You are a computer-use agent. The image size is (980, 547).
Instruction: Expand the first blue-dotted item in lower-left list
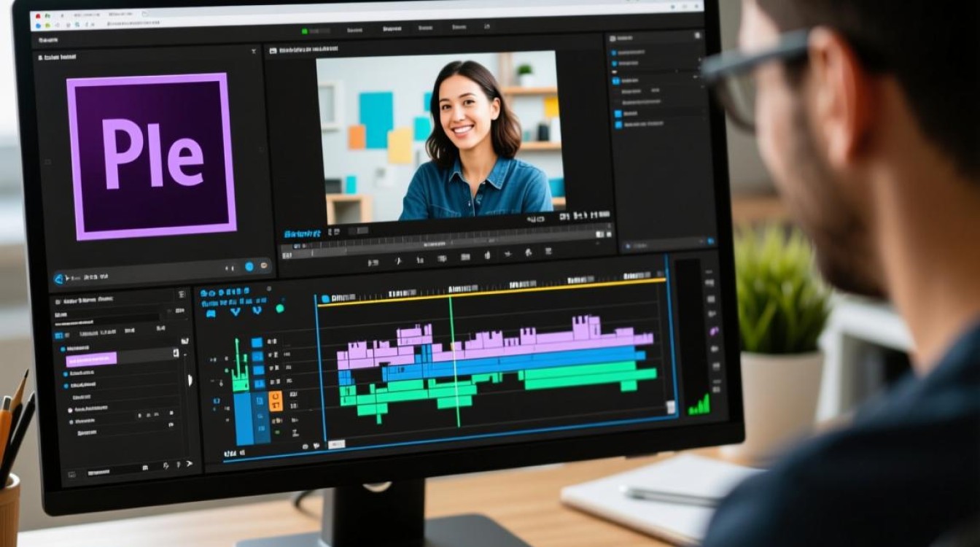(63, 349)
